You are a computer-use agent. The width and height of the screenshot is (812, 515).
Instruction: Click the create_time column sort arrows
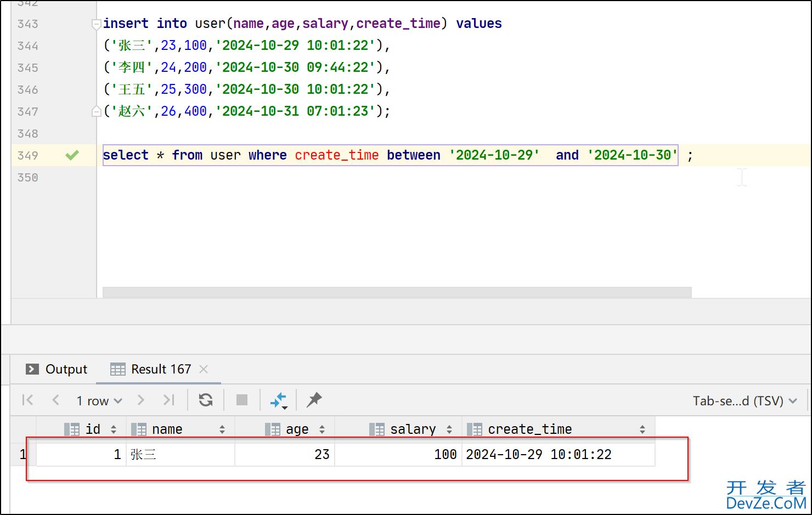(x=642, y=429)
